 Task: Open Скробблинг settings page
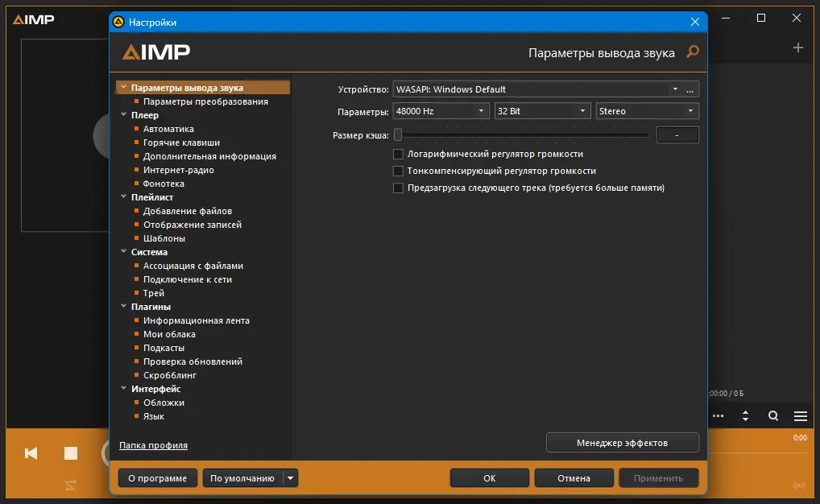[170, 375]
